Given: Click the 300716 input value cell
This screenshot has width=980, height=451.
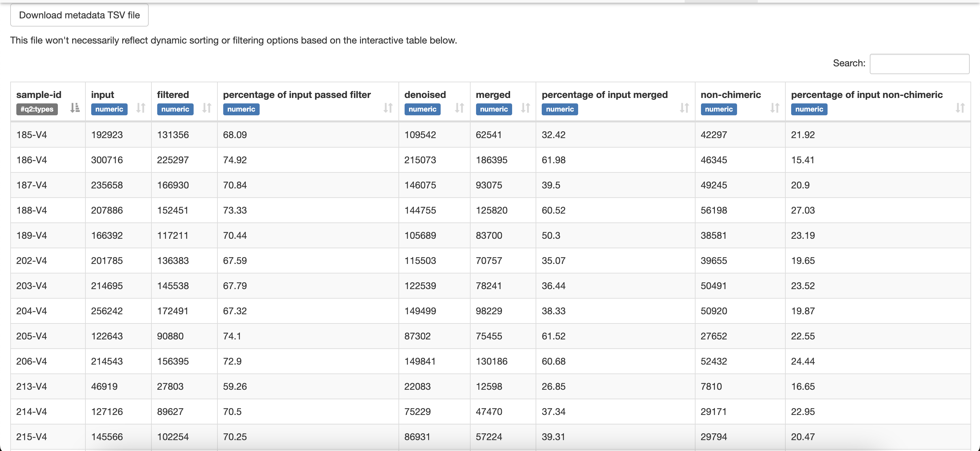Looking at the screenshot, I should (x=107, y=160).
